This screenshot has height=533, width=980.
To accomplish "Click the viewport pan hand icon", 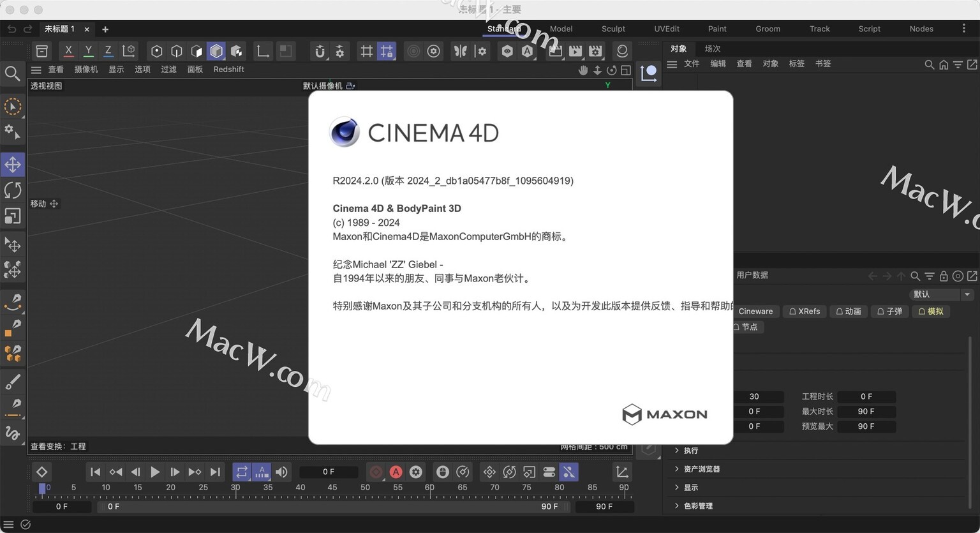I will point(583,70).
